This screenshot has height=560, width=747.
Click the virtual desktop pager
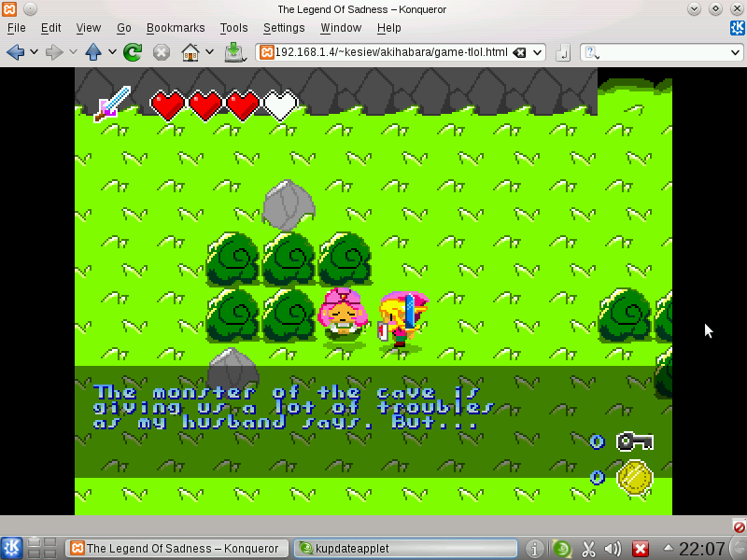click(42, 548)
